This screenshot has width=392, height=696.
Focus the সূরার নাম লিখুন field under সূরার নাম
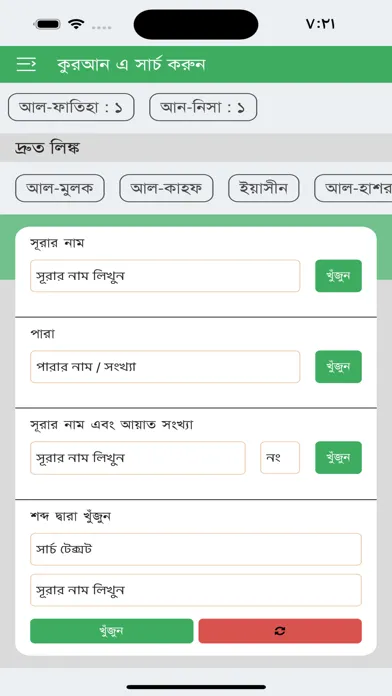click(x=165, y=276)
